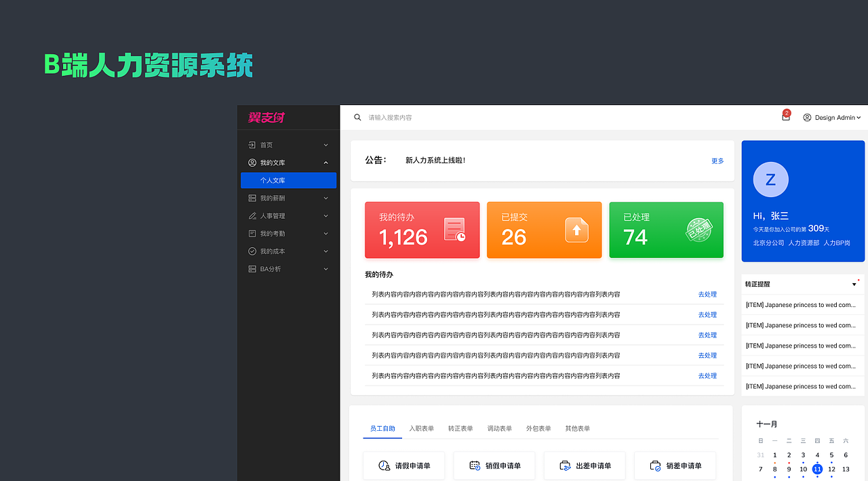Viewport: 868px width, 481px height.
Task: Click the 我的成本 checkmark circle icon
Action: (252, 251)
